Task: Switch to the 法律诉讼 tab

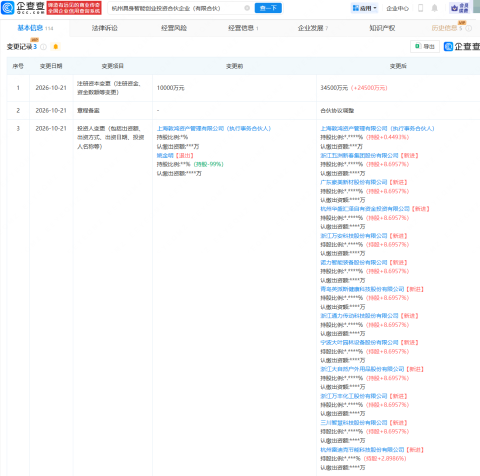Action: coord(105,28)
